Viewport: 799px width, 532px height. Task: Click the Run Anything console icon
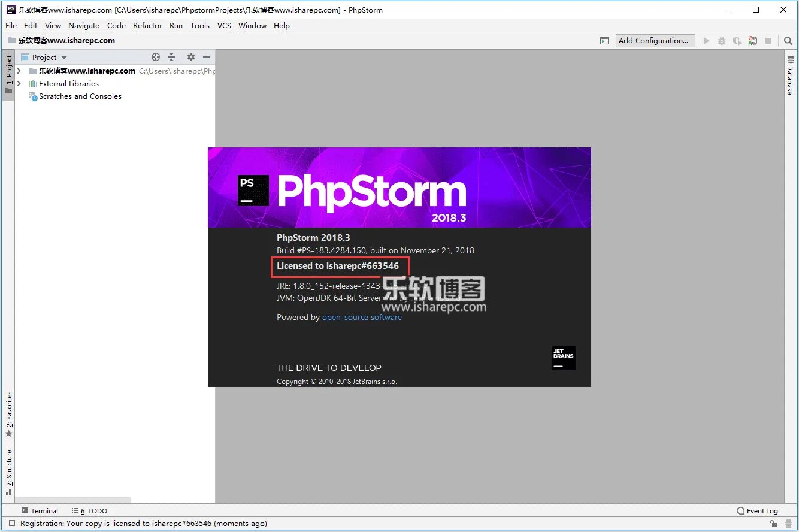[x=604, y=41]
